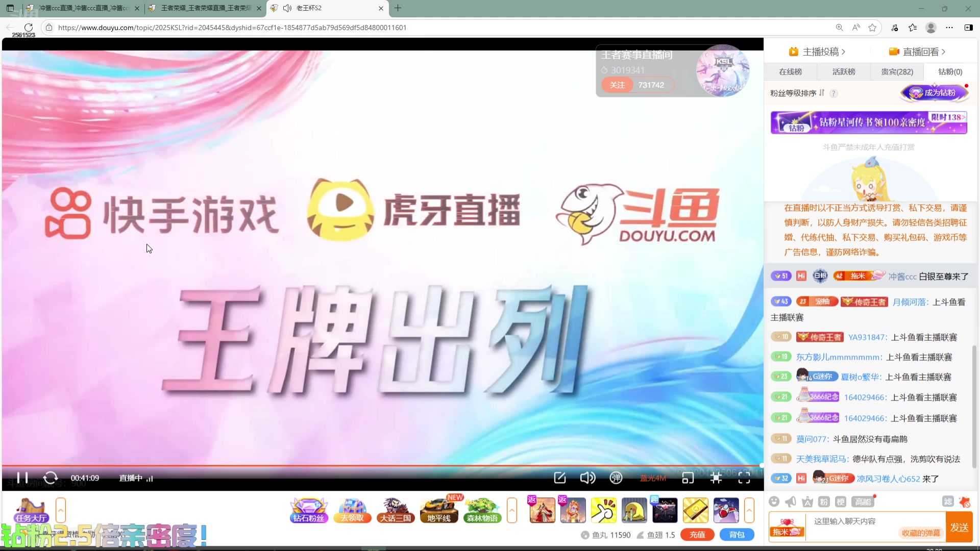Toggle the 高能 danmaku option
The image size is (980, 551).
pyautogui.click(x=863, y=502)
